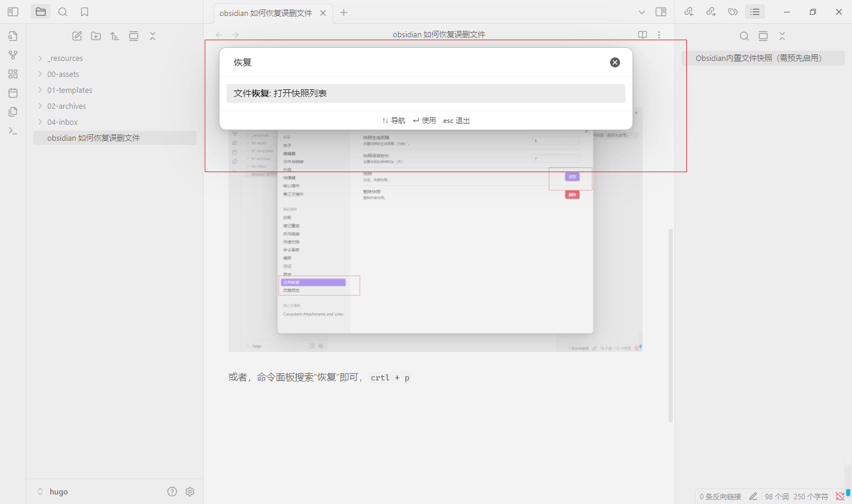Toggle the right sidebar panel

coord(661,12)
